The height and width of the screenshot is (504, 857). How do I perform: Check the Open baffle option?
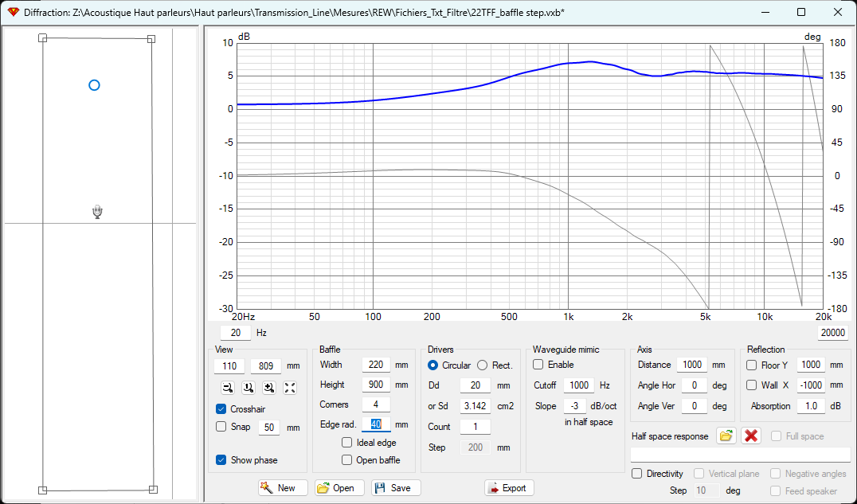[x=347, y=459]
